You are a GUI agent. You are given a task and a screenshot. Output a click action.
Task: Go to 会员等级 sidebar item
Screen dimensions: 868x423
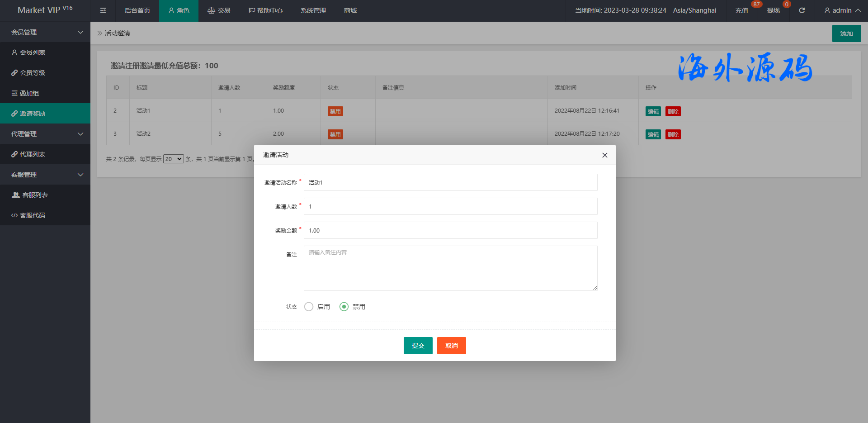[33, 73]
